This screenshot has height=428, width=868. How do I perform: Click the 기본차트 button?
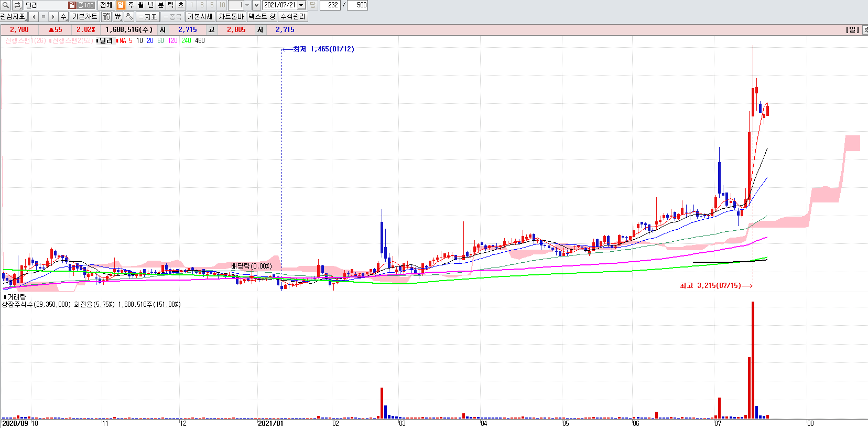coord(84,17)
